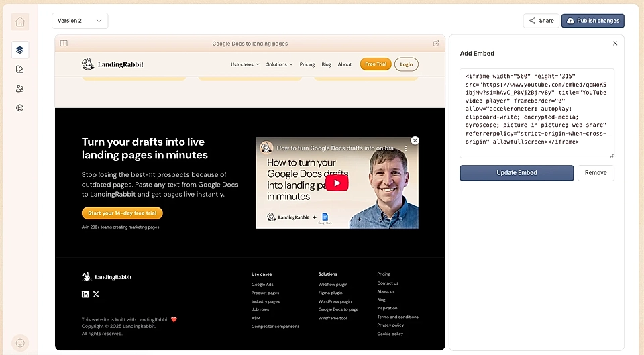The width and height of the screenshot is (644, 355).
Task: Close the Add Embed panel
Action: tap(615, 44)
